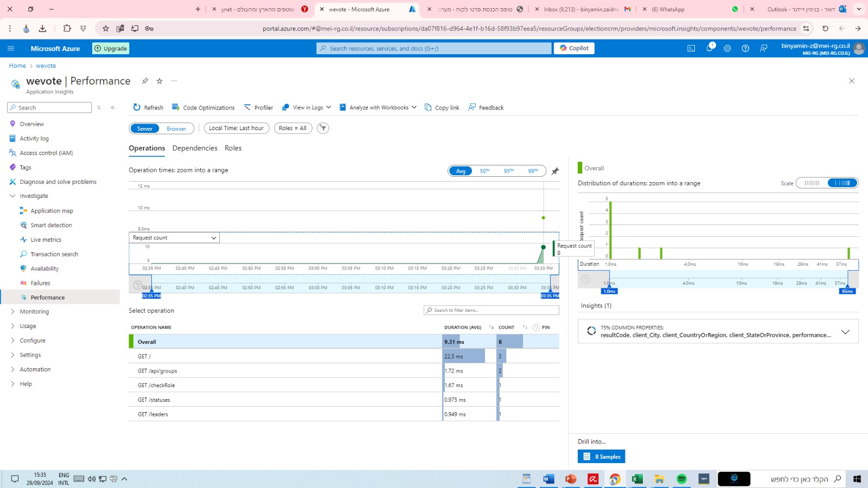Open the notifications bell
The image size is (868, 488).
click(710, 48)
